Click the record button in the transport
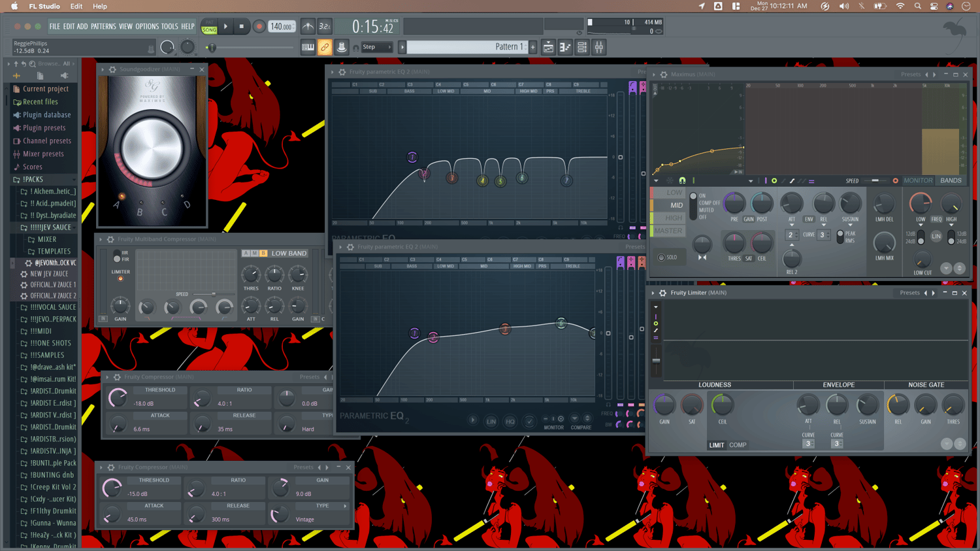Image resolution: width=980 pixels, height=551 pixels. pos(259,27)
